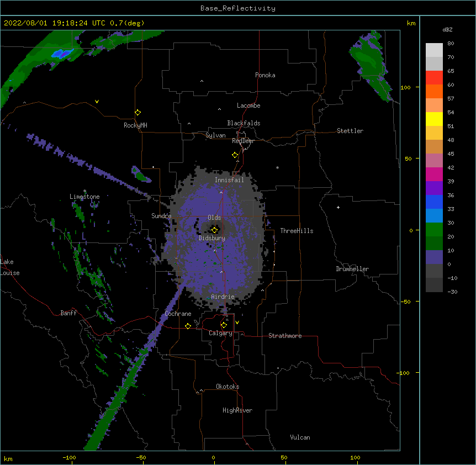Click the white plus marker north of Drumheller
The width and height of the screenshot is (476, 465).
pyautogui.click(x=338, y=207)
